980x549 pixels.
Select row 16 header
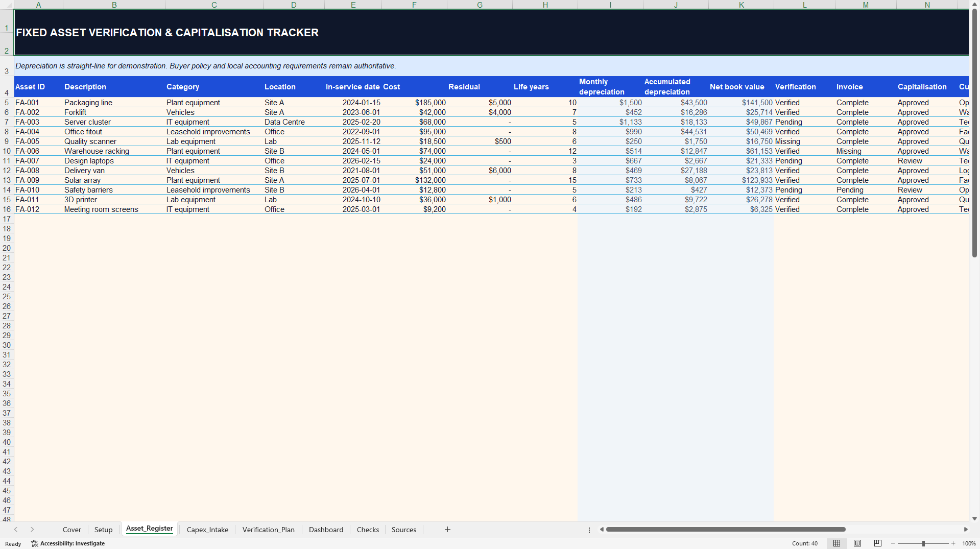click(7, 209)
